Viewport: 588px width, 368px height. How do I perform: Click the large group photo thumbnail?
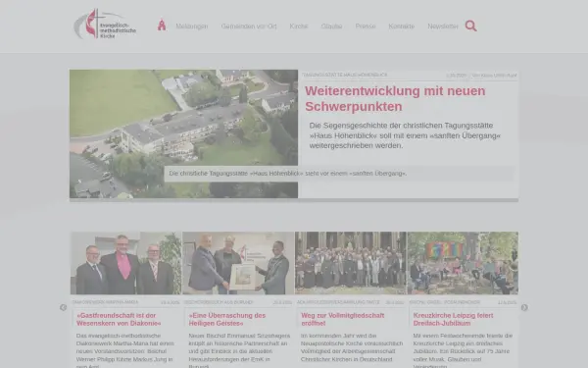350,263
